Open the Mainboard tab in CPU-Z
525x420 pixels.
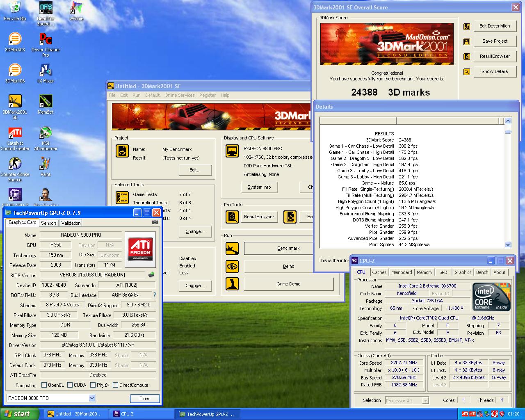(402, 272)
